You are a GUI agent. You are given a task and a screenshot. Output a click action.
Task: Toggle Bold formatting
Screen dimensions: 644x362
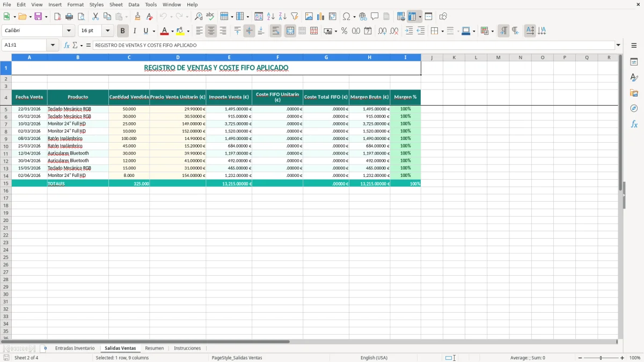(122, 31)
